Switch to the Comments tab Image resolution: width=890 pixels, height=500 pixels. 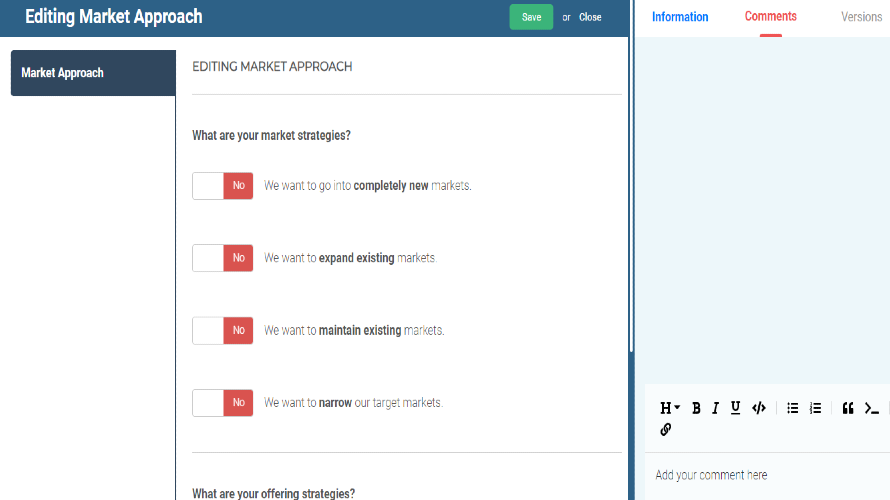click(771, 16)
